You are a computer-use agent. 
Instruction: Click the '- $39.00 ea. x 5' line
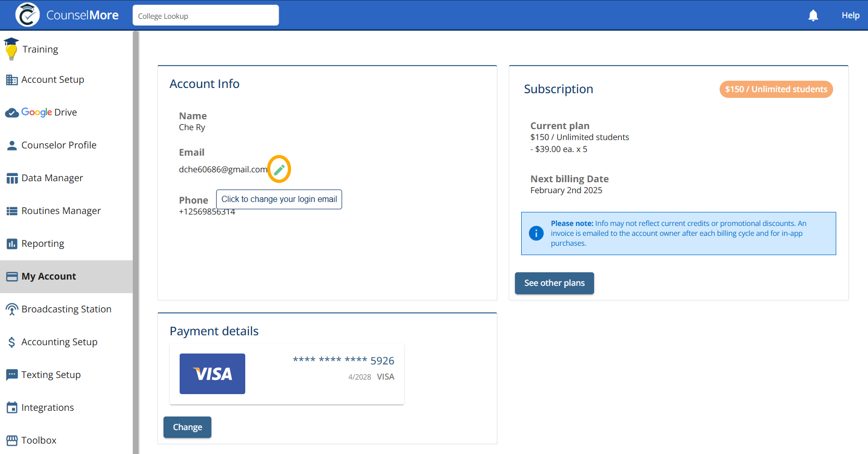click(559, 149)
